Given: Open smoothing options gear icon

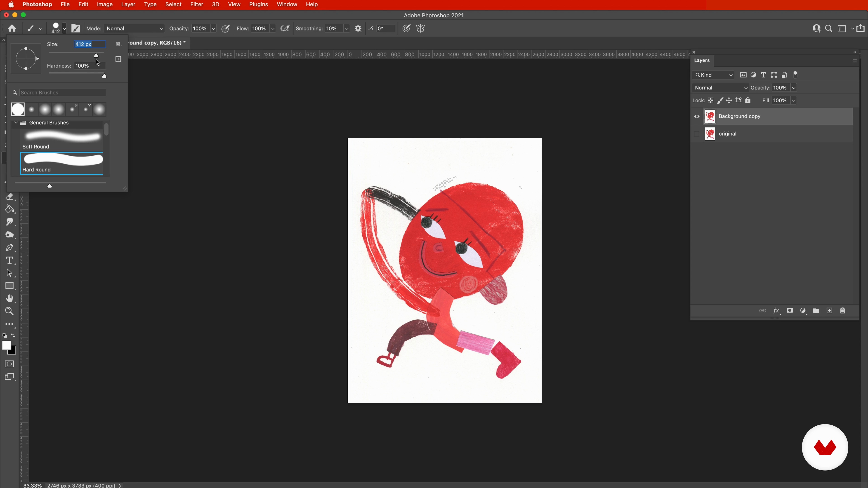Looking at the screenshot, I should [358, 29].
